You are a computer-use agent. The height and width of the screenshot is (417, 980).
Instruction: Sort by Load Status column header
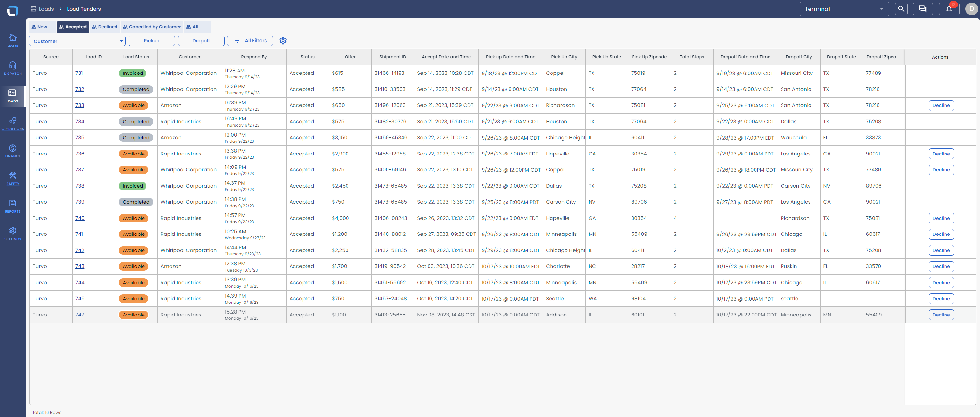click(136, 57)
